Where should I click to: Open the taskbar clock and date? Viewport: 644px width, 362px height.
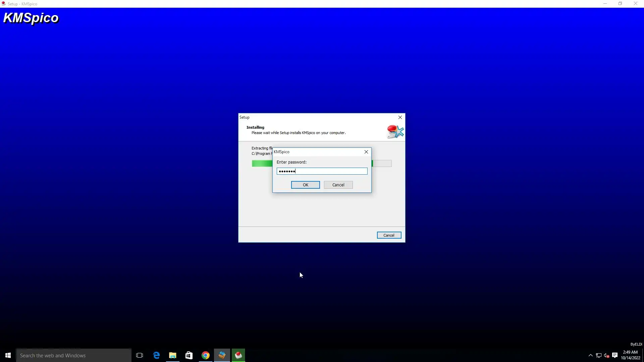tap(630, 355)
